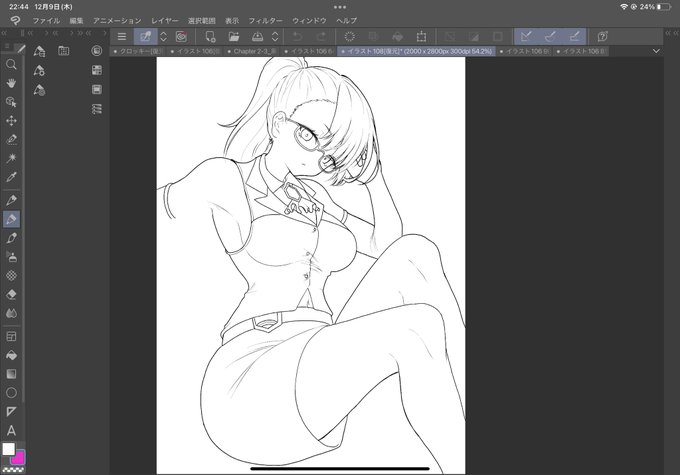Open the アニメーション menu
The image size is (680, 475).
pos(117,20)
